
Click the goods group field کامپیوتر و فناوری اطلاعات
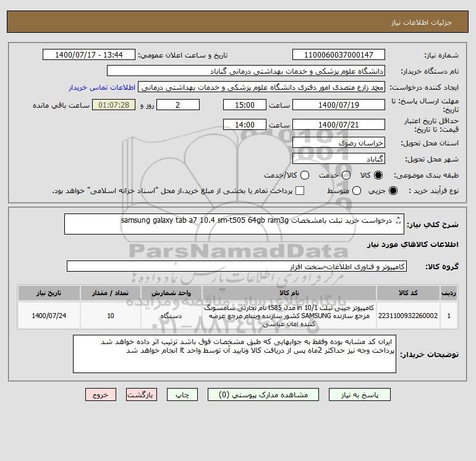tap(237, 267)
